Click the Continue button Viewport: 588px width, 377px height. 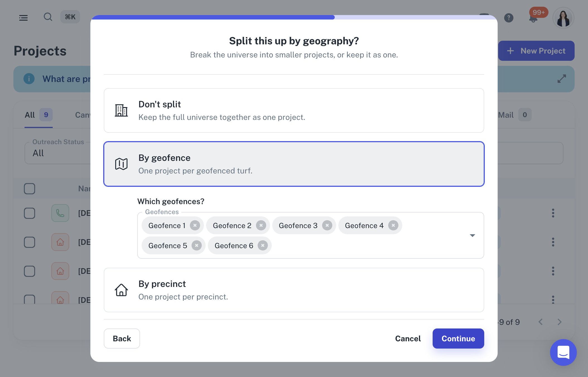(x=458, y=339)
